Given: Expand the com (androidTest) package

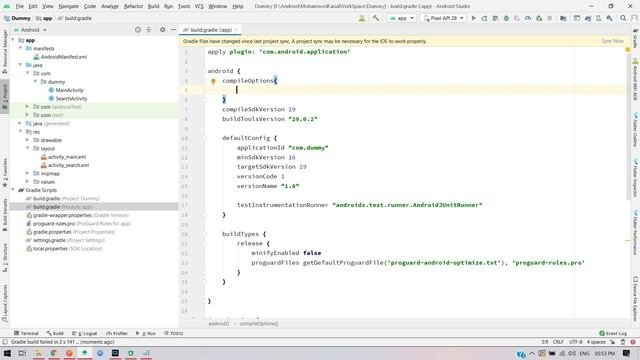Looking at the screenshot, I should tap(28, 107).
